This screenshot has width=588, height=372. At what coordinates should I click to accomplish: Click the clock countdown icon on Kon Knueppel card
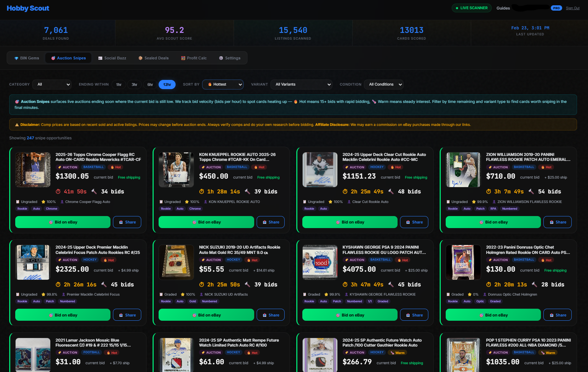click(202, 191)
